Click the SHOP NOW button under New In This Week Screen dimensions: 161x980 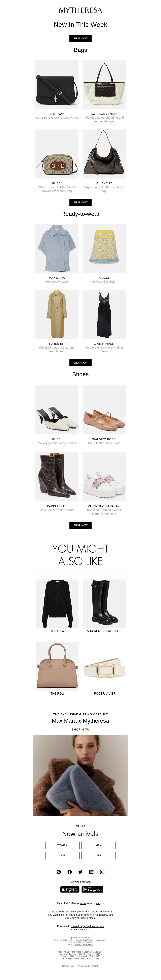(x=80, y=39)
